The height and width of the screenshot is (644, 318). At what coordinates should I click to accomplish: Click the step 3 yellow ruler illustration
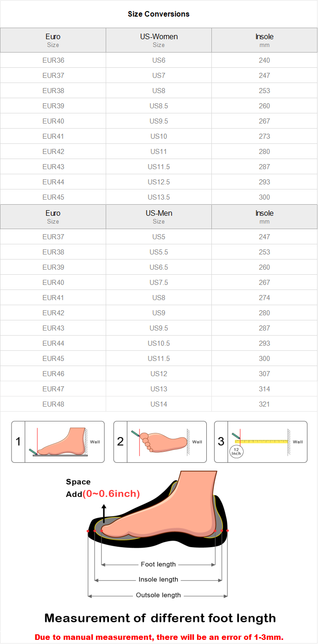261,441
